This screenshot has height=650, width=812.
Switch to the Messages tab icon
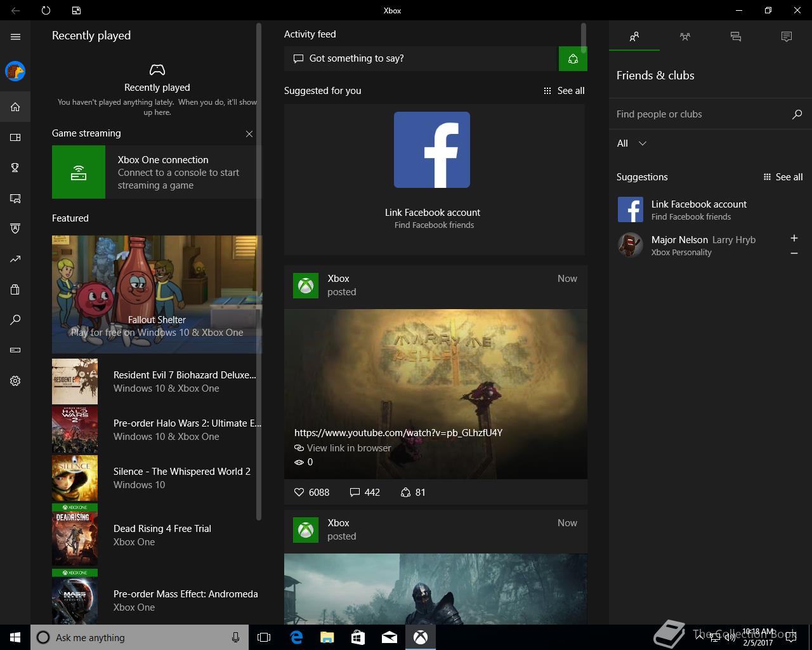pyautogui.click(x=736, y=37)
